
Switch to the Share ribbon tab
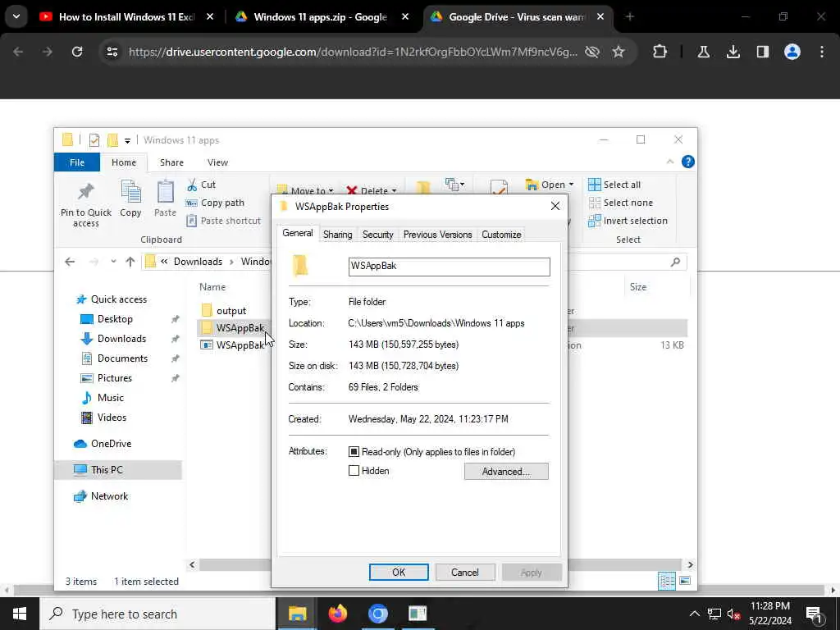[x=171, y=162]
